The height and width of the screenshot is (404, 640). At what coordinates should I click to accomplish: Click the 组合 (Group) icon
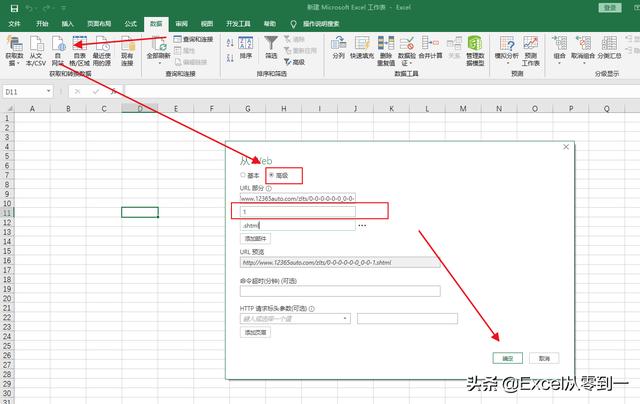[x=560, y=43]
